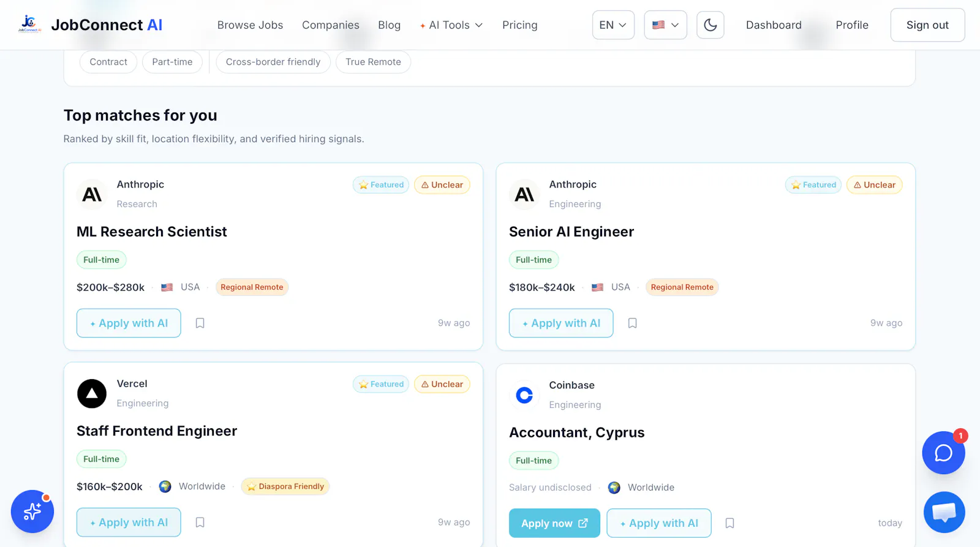Go to Dashboard
The width and height of the screenshot is (980, 547).
click(774, 25)
